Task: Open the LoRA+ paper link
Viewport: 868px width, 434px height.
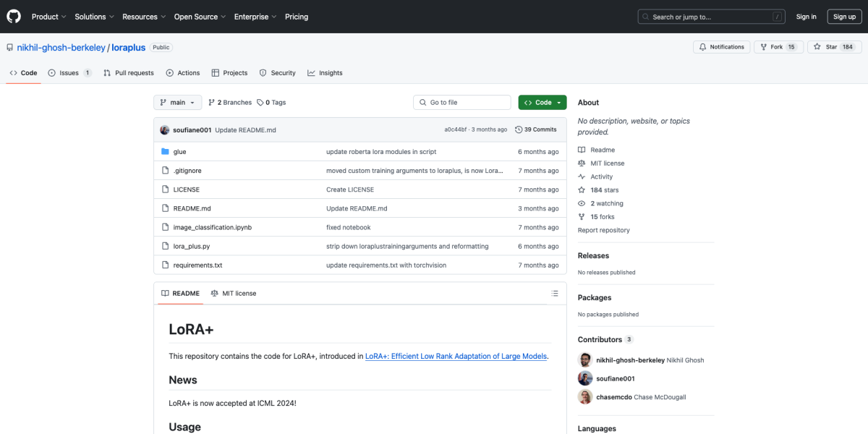Action: [x=456, y=356]
